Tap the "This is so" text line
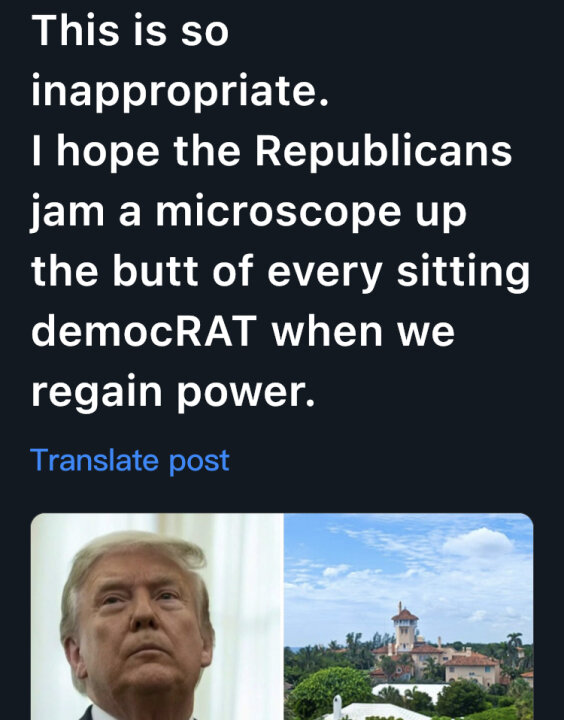The height and width of the screenshot is (720, 564). 130,31
